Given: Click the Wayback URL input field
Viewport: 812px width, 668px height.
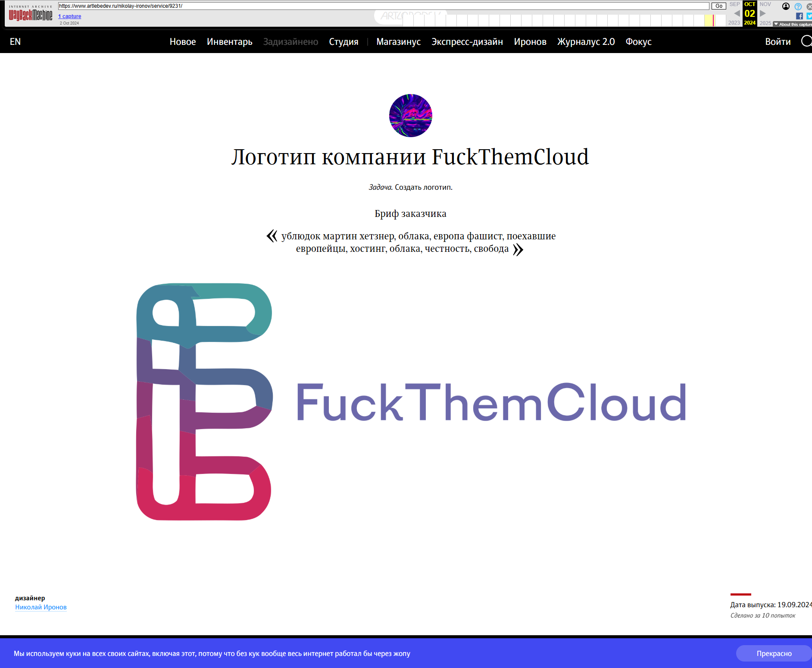Looking at the screenshot, I should [384, 6].
